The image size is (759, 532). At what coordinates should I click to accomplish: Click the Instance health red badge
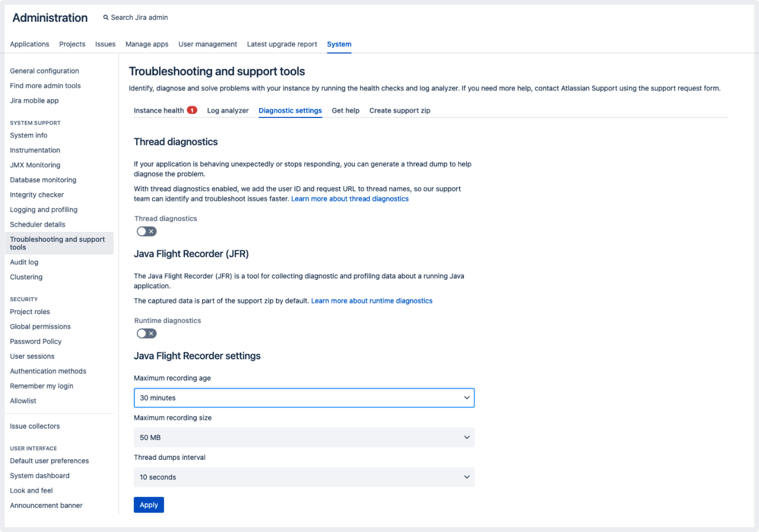click(192, 110)
